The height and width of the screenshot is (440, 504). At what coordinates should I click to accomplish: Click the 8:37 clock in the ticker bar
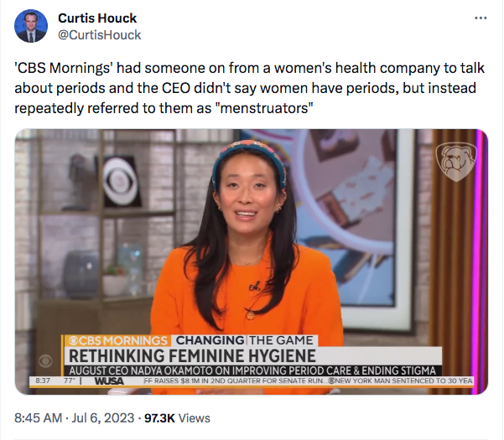pyautogui.click(x=43, y=380)
